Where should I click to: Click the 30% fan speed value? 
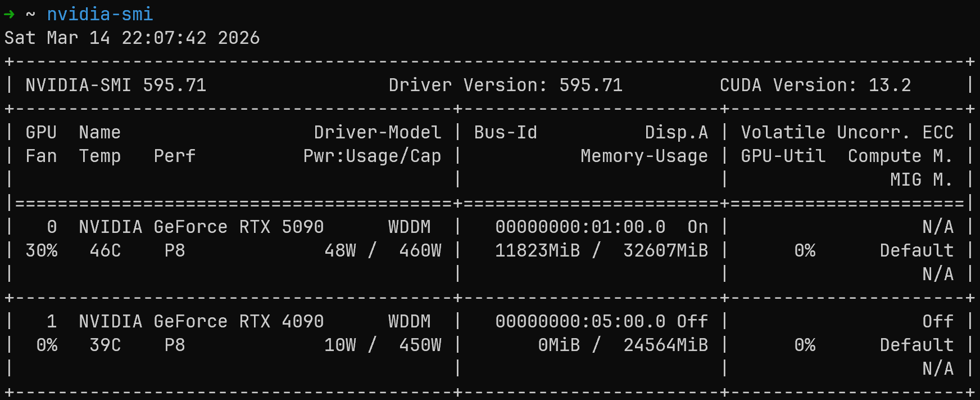pyautogui.click(x=42, y=250)
